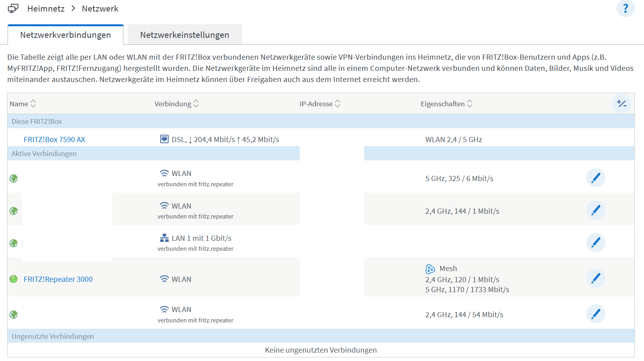Click globe icon of 144/1 Mbit/s device
Viewport: 644px width, 361px height.
14,211
